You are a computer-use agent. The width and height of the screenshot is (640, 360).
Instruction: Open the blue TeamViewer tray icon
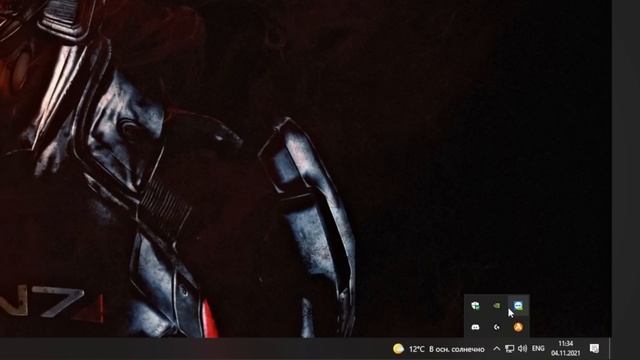[518, 306]
